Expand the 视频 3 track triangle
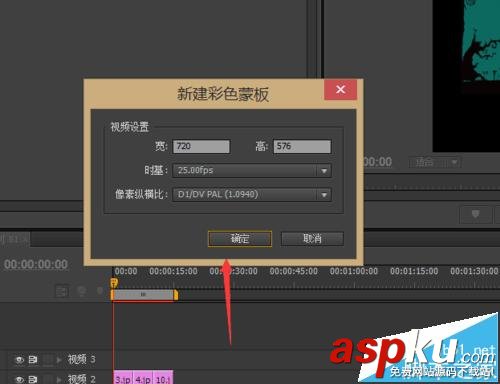 pos(59,360)
